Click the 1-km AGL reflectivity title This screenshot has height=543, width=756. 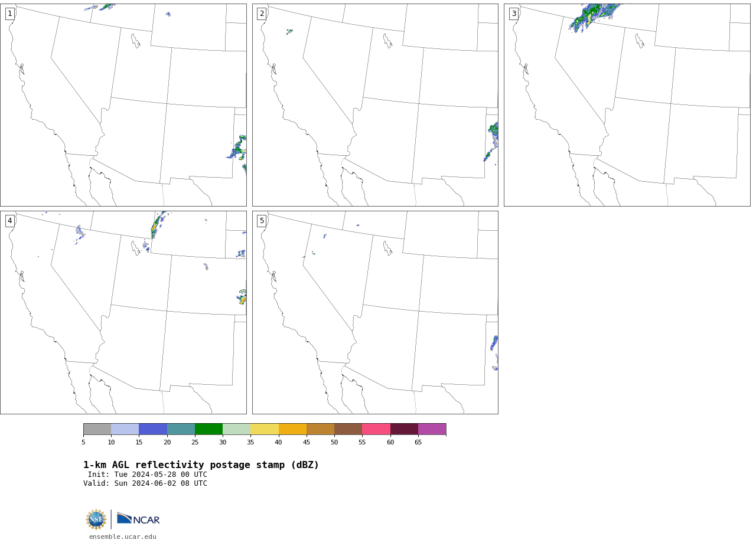(201, 465)
